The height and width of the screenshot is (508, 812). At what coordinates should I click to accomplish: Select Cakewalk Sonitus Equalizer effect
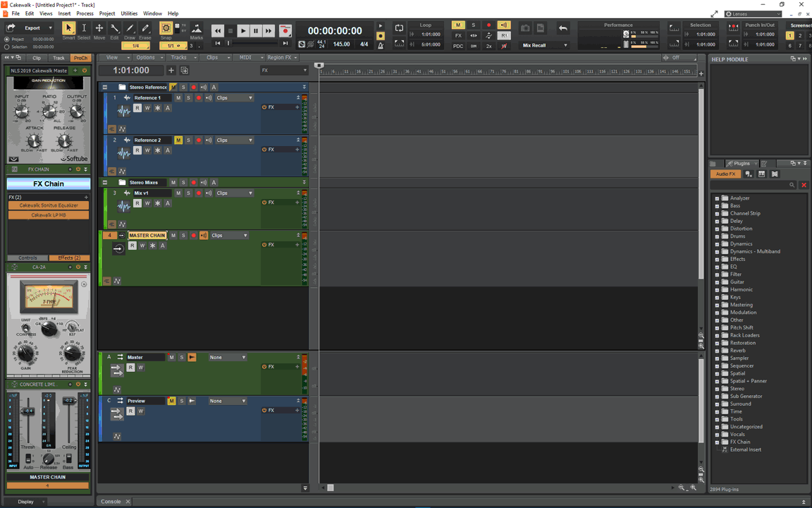tap(48, 205)
